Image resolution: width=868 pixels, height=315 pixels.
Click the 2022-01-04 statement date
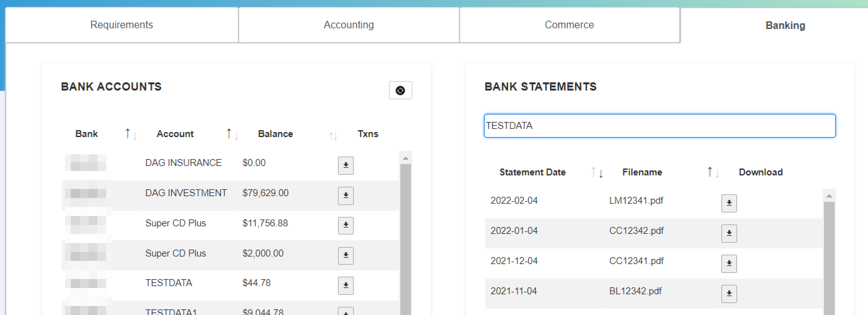514,231
